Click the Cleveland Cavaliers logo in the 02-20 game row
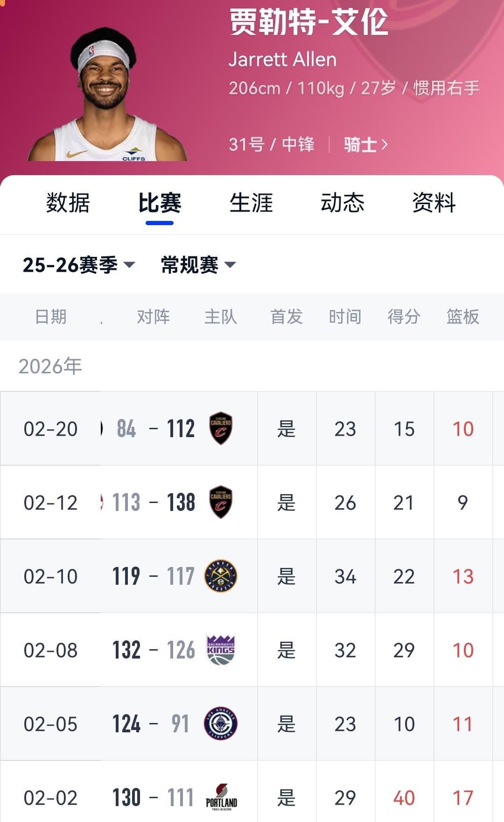The height and width of the screenshot is (822, 504). point(222,429)
